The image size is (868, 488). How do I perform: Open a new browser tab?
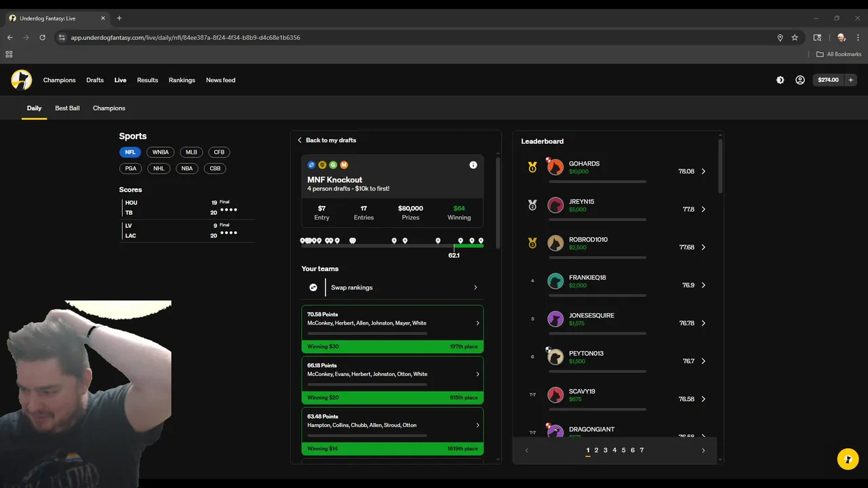pyautogui.click(x=119, y=18)
